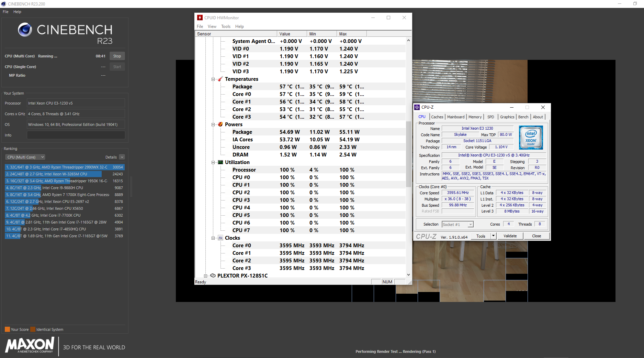Open the HWMonitor View menu
Viewport: 644px width, 358px height.
click(212, 26)
